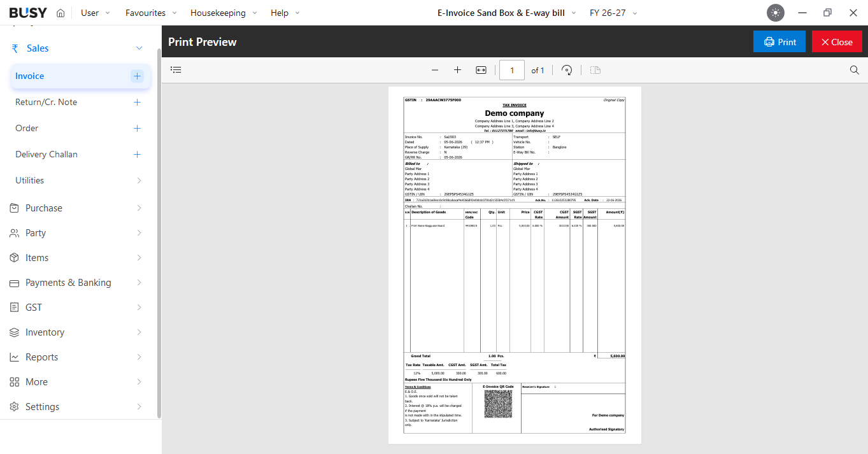
Task: Expand the Payments & Banking chevron
Action: point(139,283)
